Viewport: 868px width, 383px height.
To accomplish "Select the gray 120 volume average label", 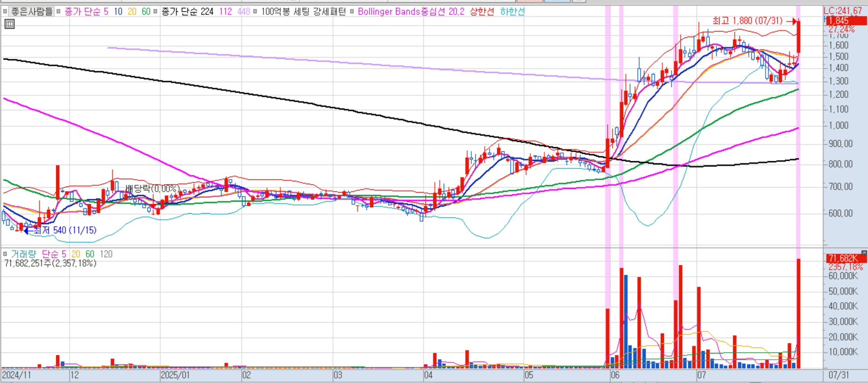I will click(106, 254).
